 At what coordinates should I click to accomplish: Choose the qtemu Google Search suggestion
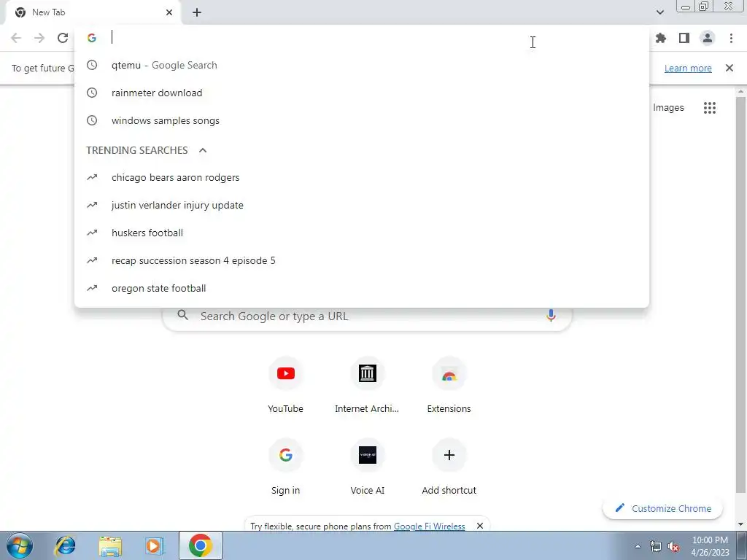(x=362, y=65)
